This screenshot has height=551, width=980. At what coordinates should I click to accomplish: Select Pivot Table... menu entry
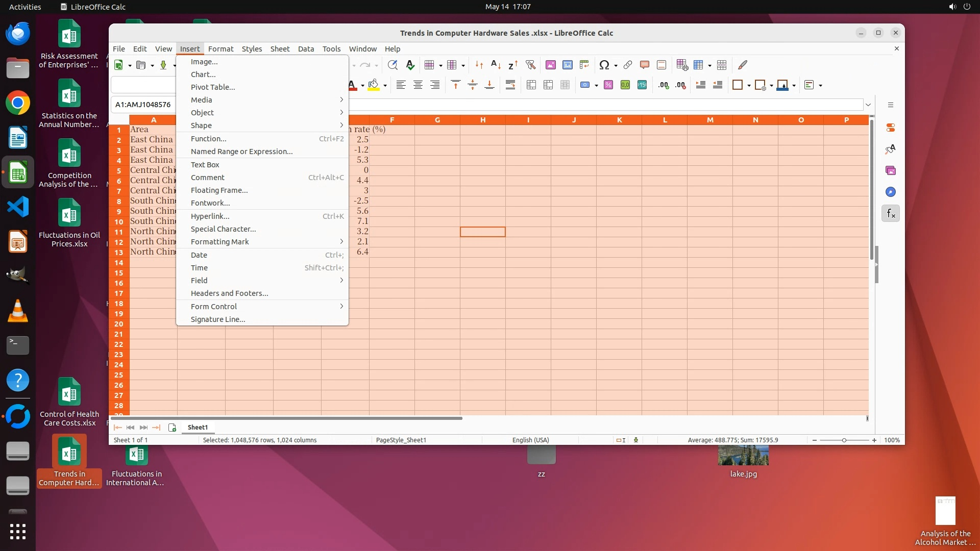point(213,87)
